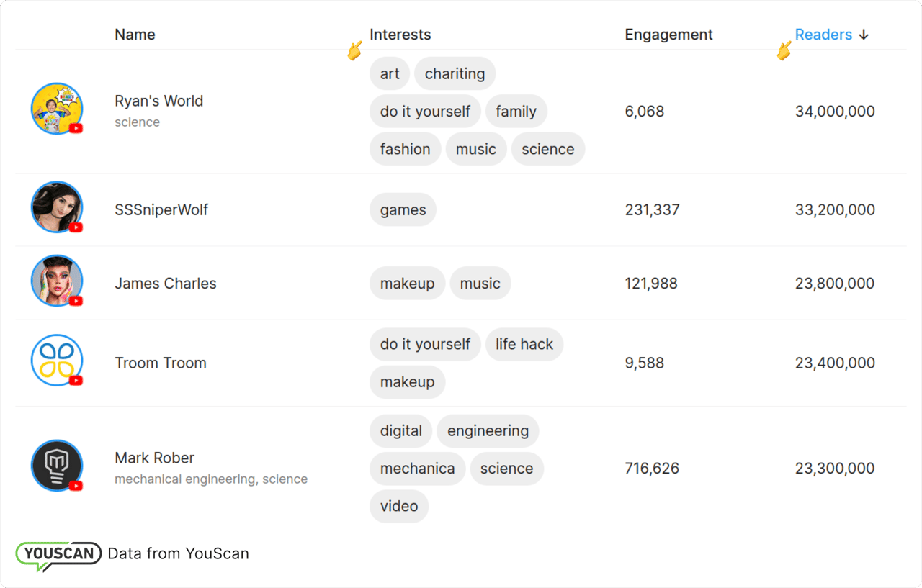Click James Charles profile avatar

tap(57, 281)
